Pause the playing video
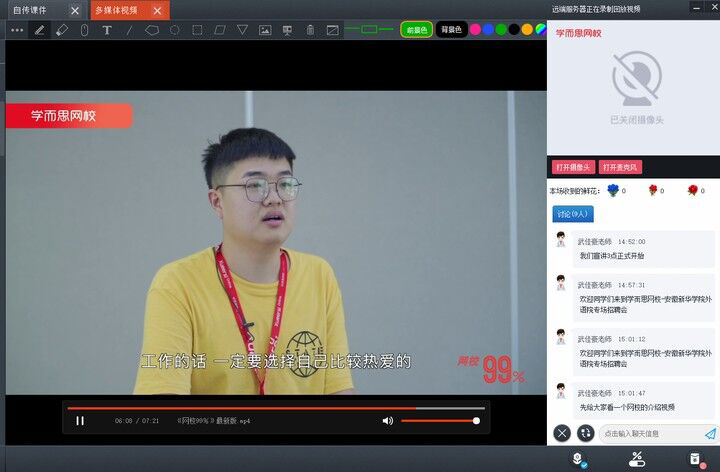The image size is (720, 472). 80,421
